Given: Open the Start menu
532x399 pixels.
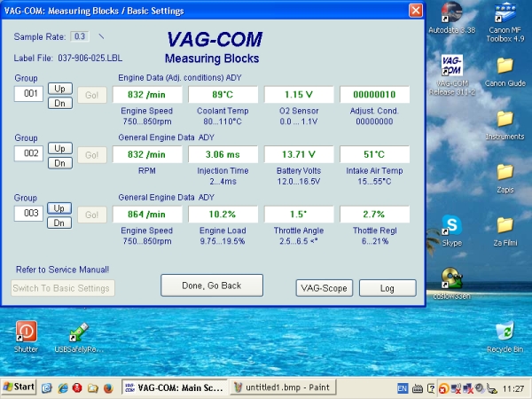Looking at the screenshot, I should click(x=19, y=387).
